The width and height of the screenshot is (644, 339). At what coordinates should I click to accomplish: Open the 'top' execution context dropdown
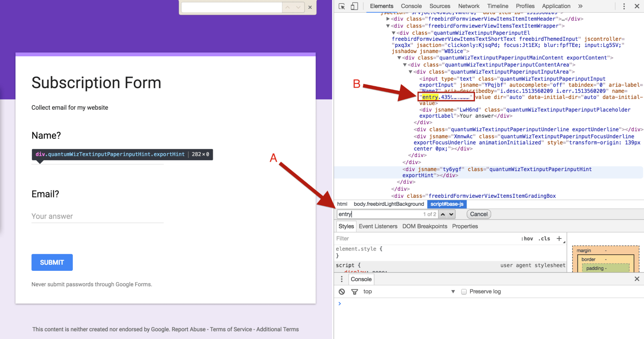coord(409,291)
